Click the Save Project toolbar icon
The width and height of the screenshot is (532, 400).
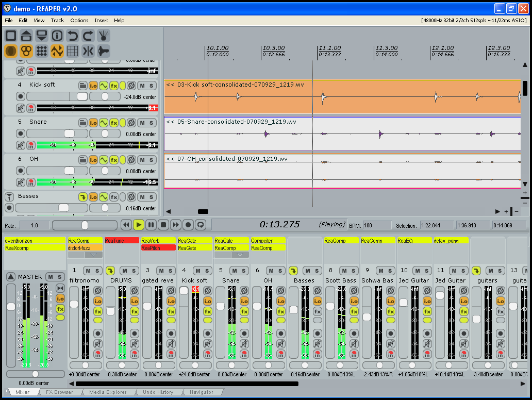pyautogui.click(x=42, y=36)
